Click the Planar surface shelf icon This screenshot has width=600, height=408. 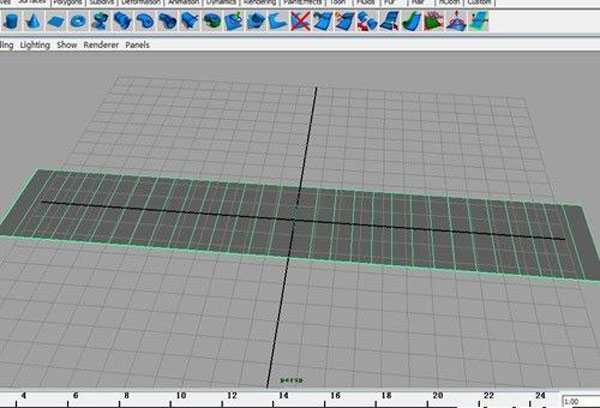(144, 21)
